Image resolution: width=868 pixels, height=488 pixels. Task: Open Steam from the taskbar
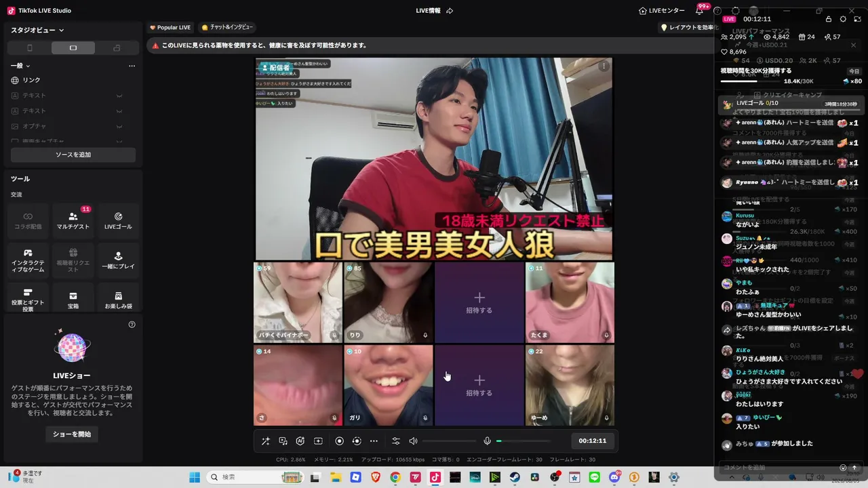pos(515,477)
